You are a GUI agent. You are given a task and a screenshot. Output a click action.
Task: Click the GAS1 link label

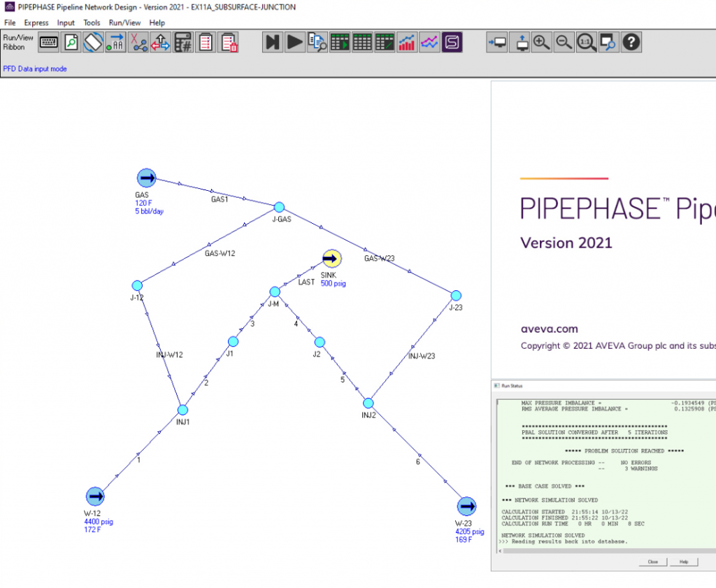click(x=220, y=199)
